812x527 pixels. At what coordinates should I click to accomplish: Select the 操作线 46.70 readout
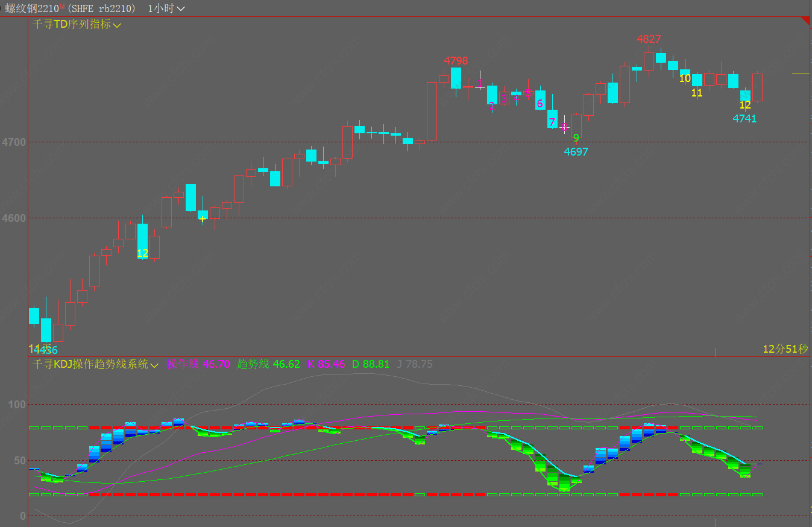pos(198,364)
